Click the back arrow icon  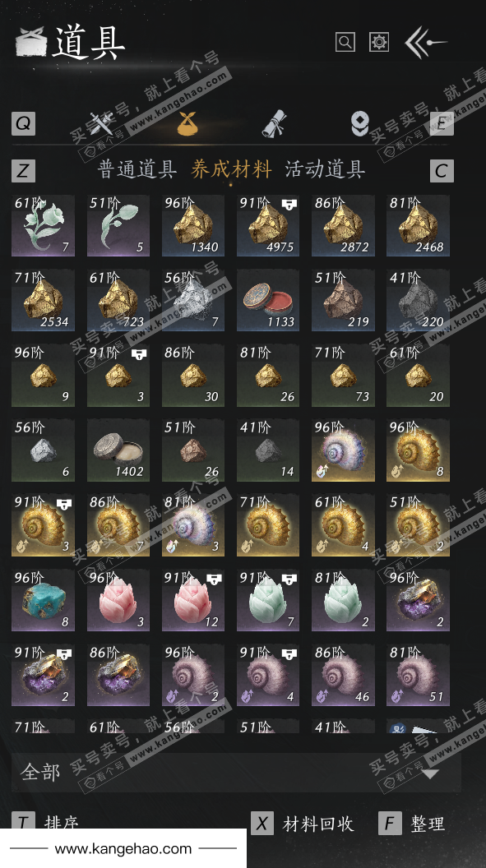pos(425,42)
